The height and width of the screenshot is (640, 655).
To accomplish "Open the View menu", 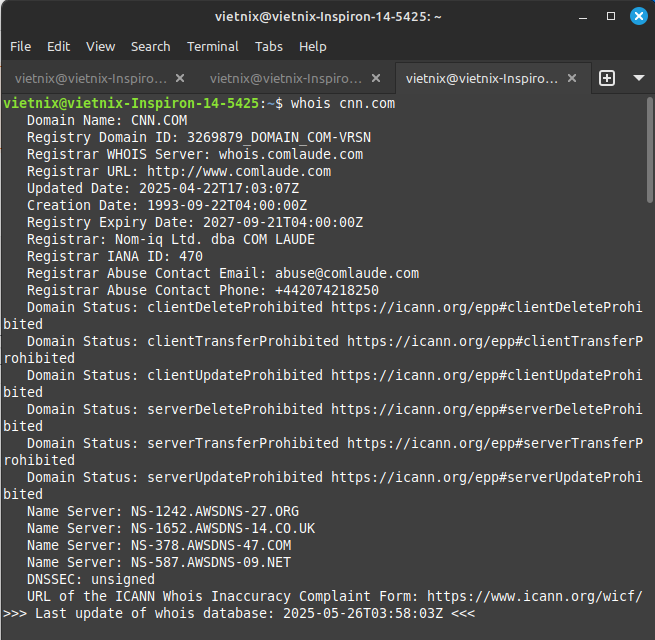I will tap(101, 46).
